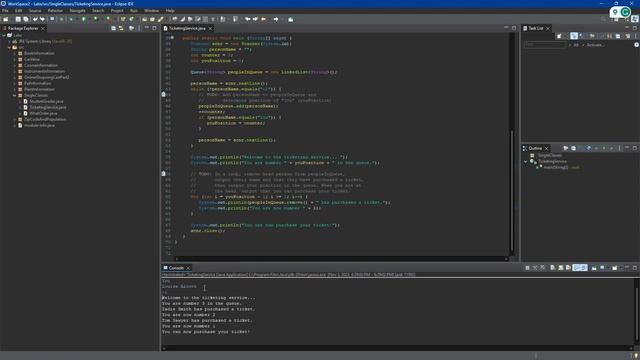The image size is (640, 360).
Task: Click editor horizontal scrollbar
Action: point(341,258)
